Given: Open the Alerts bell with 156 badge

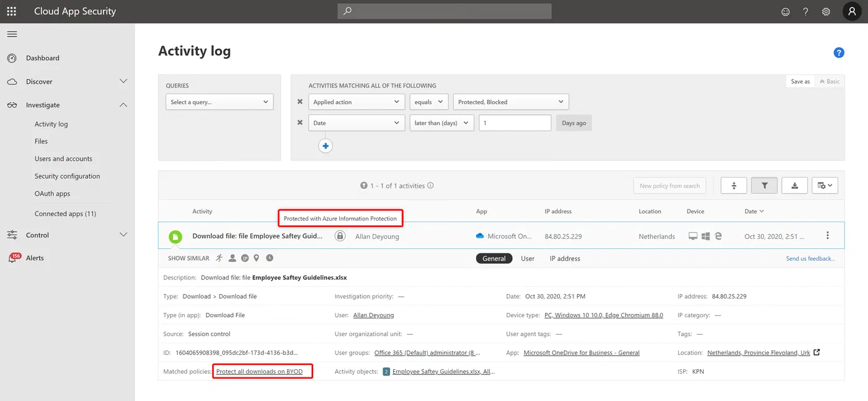Looking at the screenshot, I should pos(13,258).
